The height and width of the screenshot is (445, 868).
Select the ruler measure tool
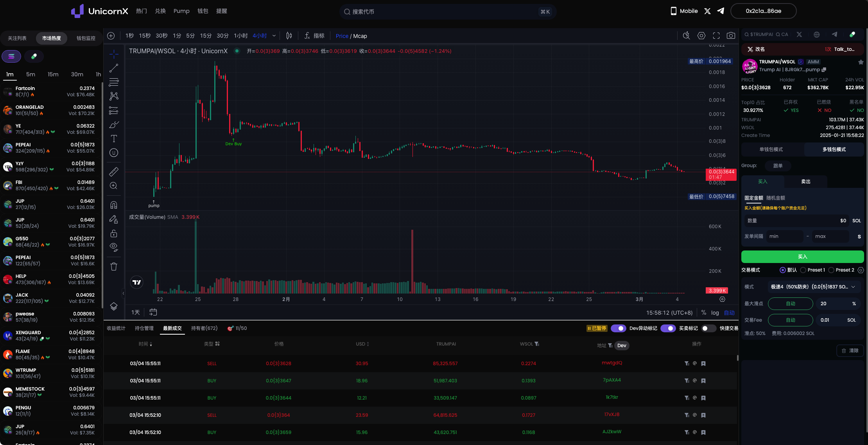click(x=114, y=171)
